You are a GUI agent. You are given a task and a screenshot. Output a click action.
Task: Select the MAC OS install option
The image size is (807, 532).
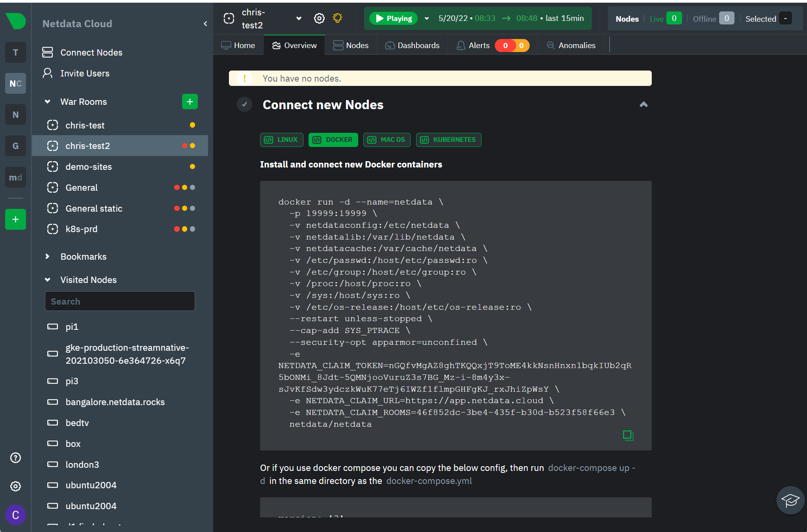387,140
